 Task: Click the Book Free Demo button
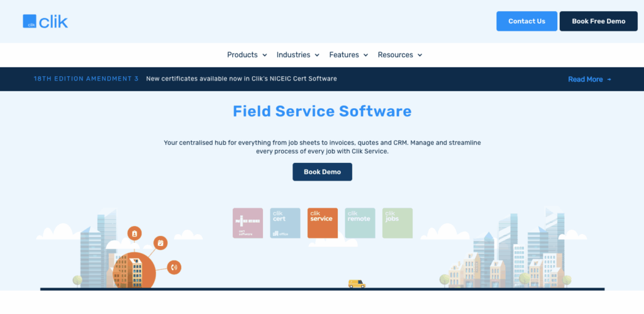(x=599, y=21)
